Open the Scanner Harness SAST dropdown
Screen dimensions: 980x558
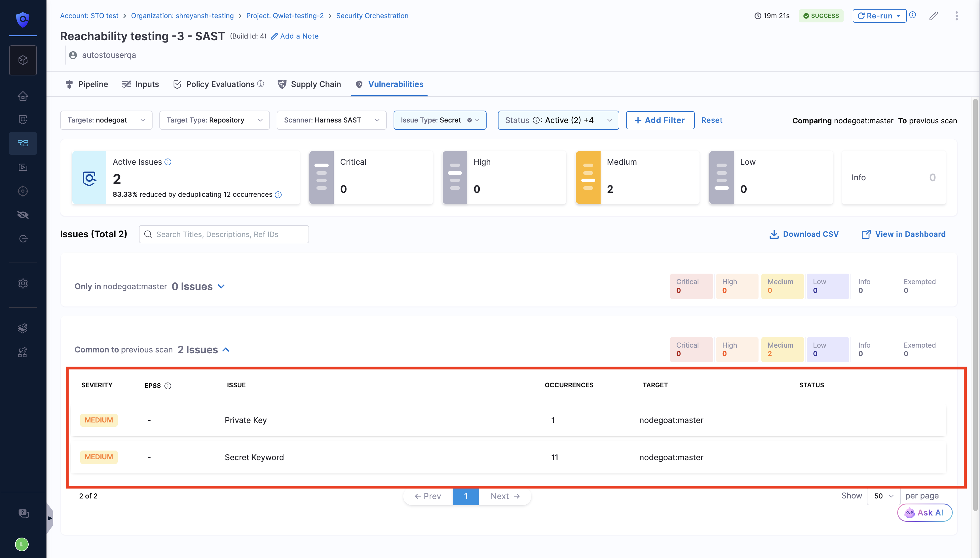coord(331,120)
